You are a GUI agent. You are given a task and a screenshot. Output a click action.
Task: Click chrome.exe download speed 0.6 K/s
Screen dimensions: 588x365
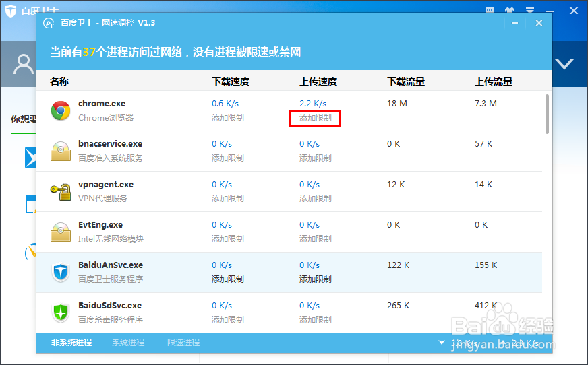point(225,103)
